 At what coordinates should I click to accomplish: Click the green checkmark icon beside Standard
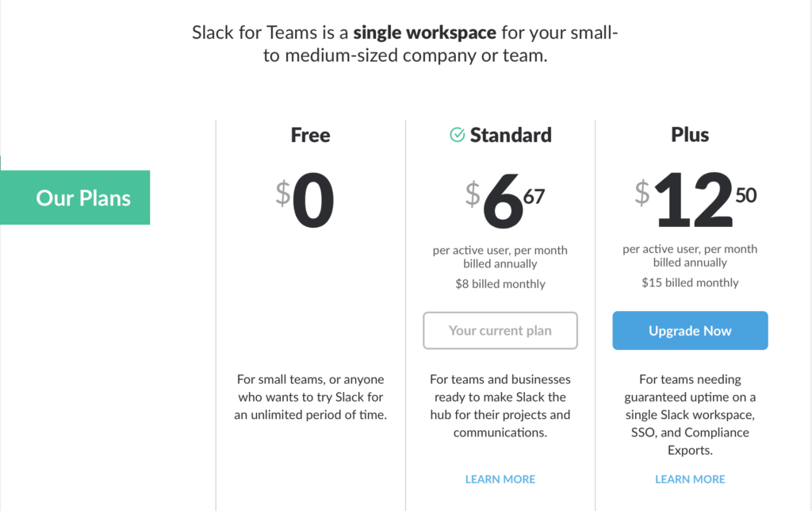click(457, 135)
